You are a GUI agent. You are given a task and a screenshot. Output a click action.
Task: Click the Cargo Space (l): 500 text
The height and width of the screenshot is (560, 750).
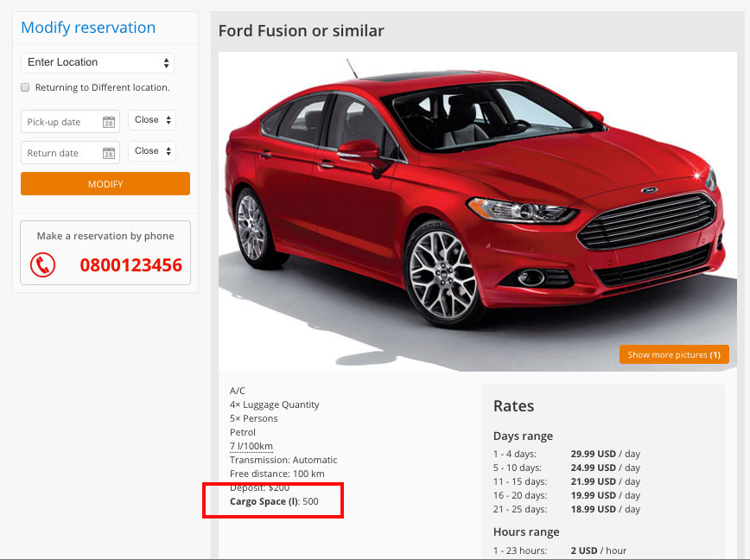(x=274, y=501)
